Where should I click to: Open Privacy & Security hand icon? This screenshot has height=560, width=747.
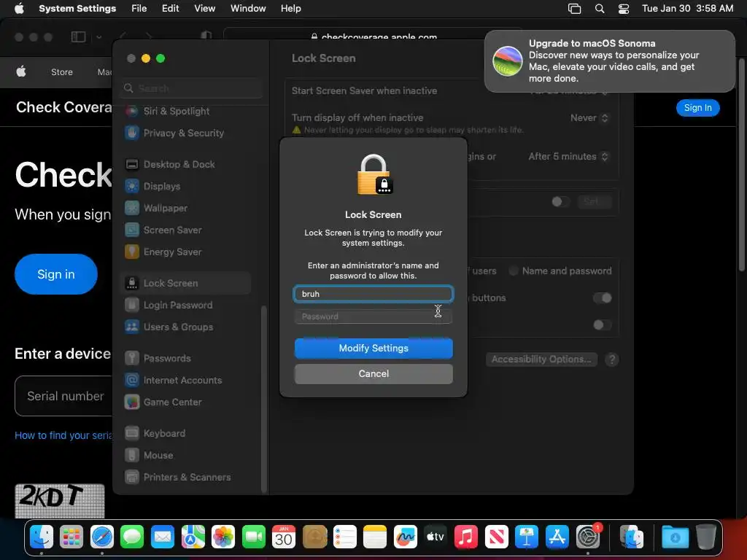tap(132, 133)
